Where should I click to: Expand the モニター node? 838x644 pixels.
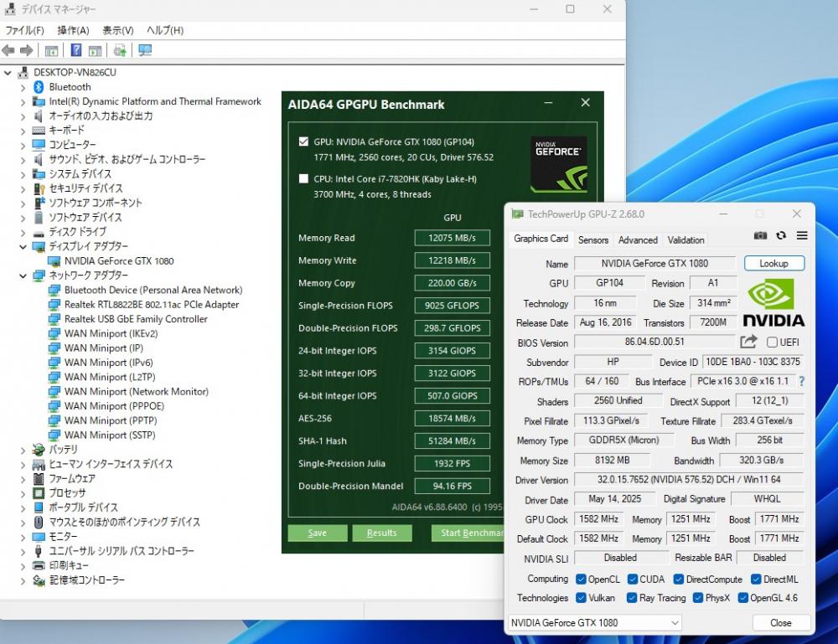click(23, 537)
